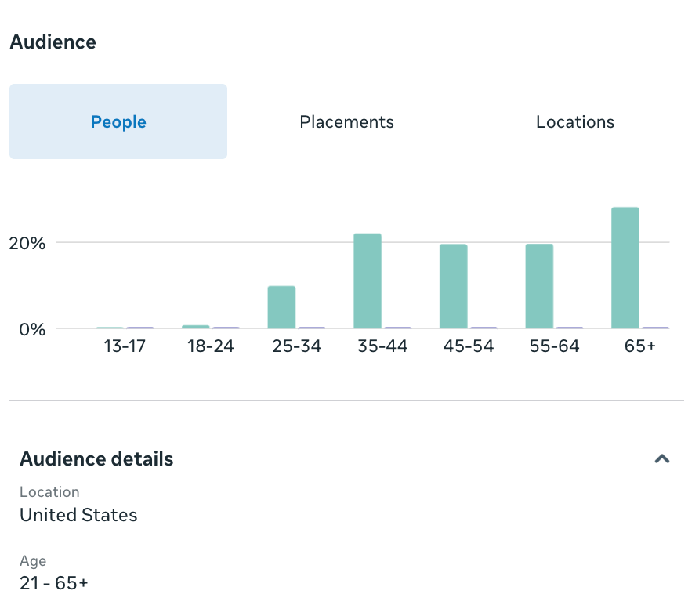Click the Audience heading

(x=53, y=42)
